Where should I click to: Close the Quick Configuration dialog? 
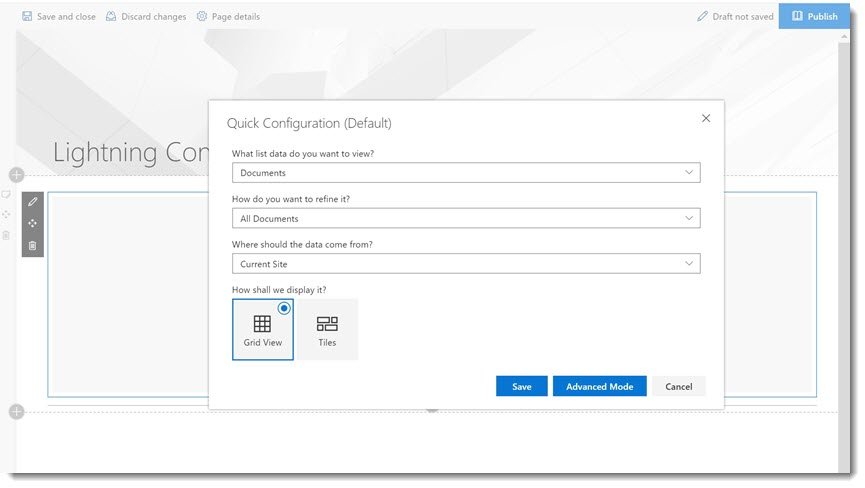coord(706,118)
